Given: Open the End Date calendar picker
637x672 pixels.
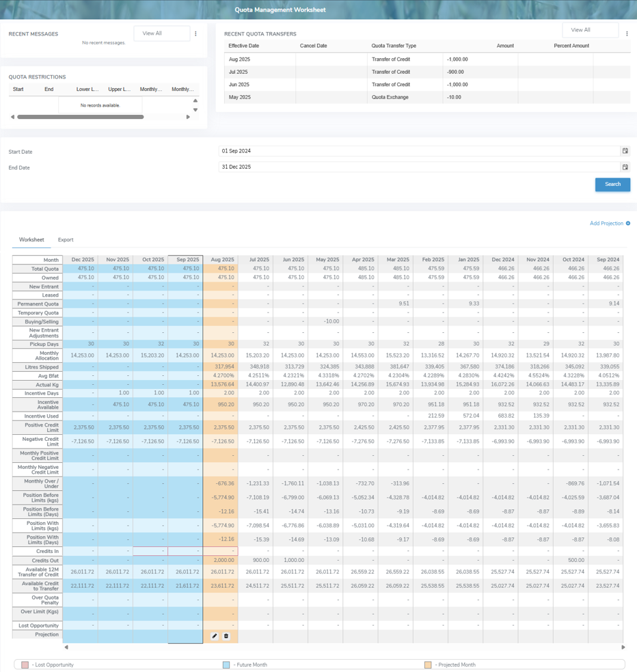Looking at the screenshot, I should (x=625, y=167).
